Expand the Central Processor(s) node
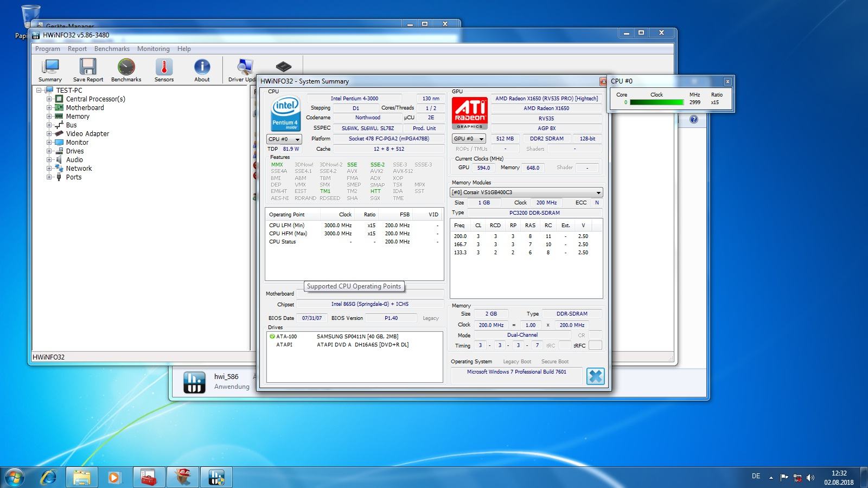 49,99
